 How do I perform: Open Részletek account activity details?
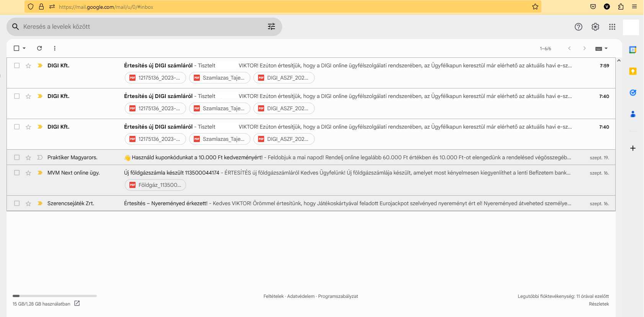(599, 304)
